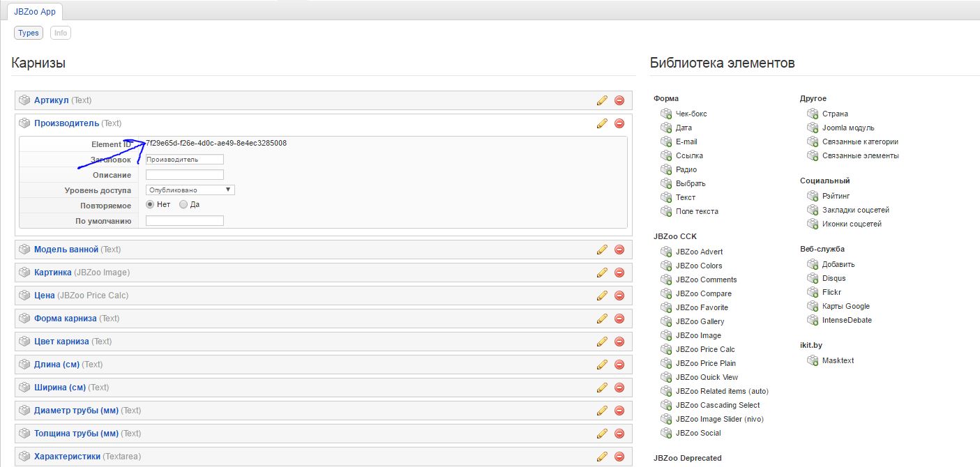Click the delete icon for Характеристики

point(619,457)
